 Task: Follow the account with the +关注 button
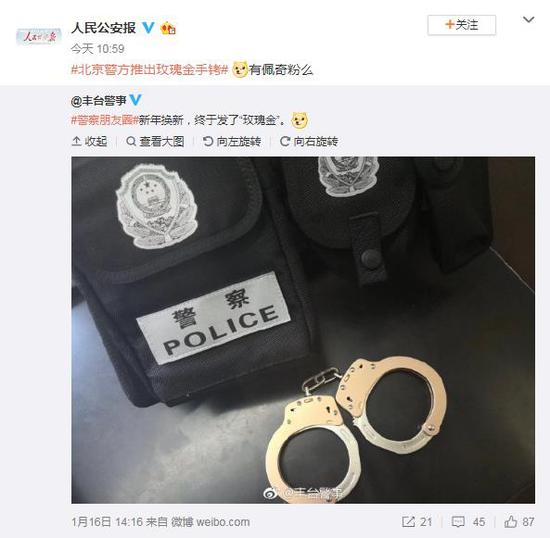tap(462, 25)
